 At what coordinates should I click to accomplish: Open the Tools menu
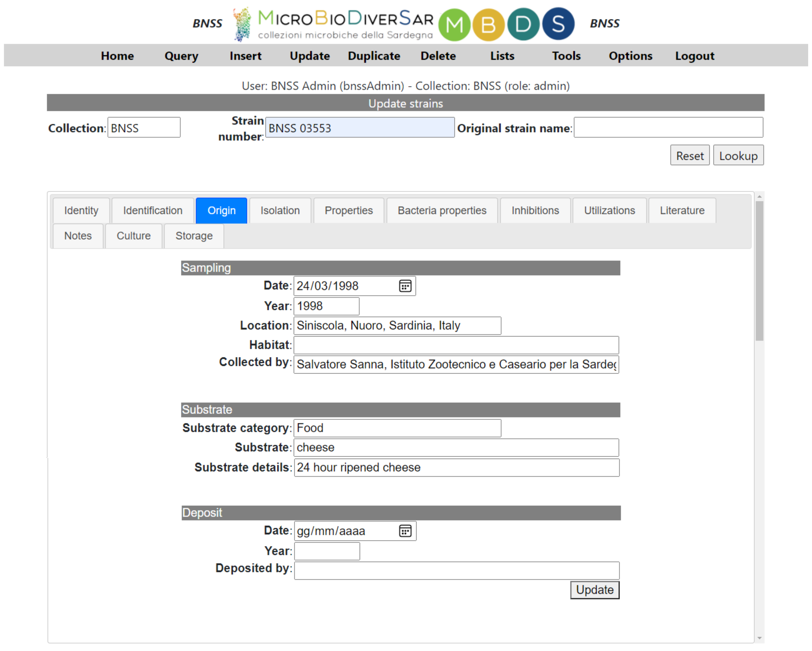pos(566,56)
